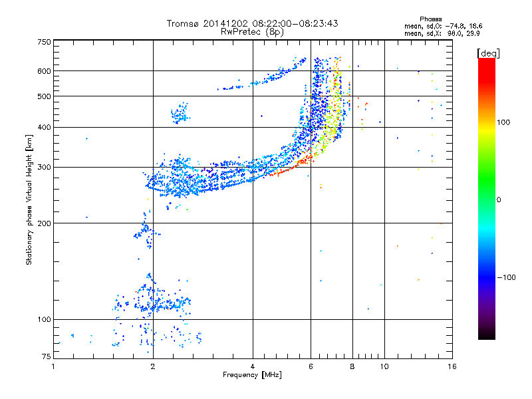532x399 pixels.
Task: Click the frequency axis tick label "8"
Action: coord(352,366)
